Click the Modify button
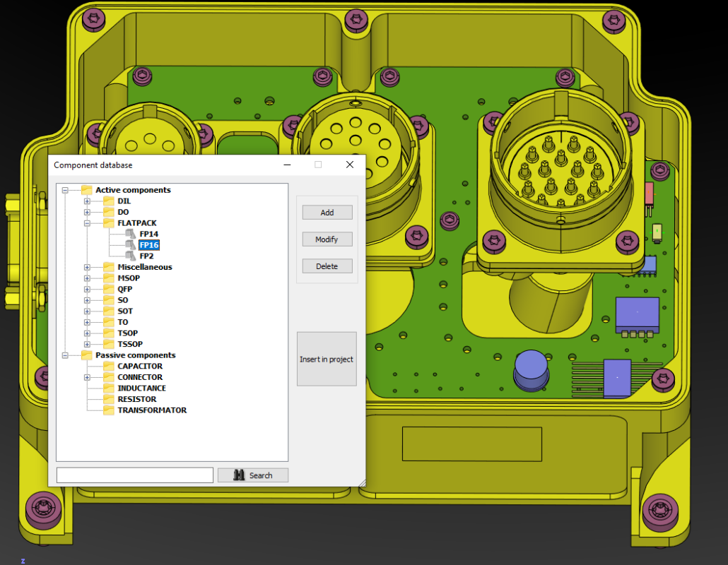This screenshot has height=565, width=728. coord(327,239)
